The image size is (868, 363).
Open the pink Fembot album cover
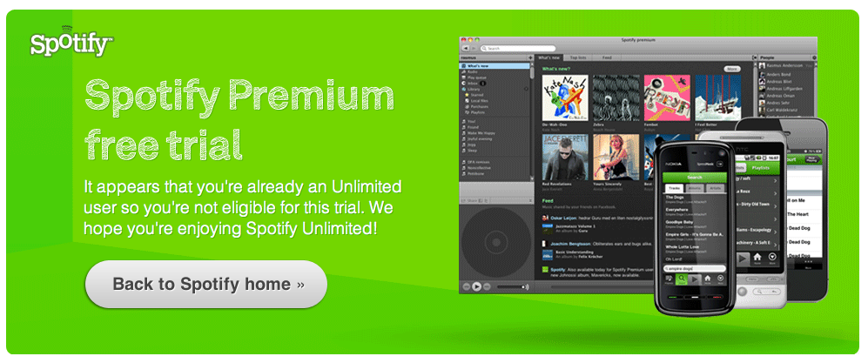coord(667,98)
